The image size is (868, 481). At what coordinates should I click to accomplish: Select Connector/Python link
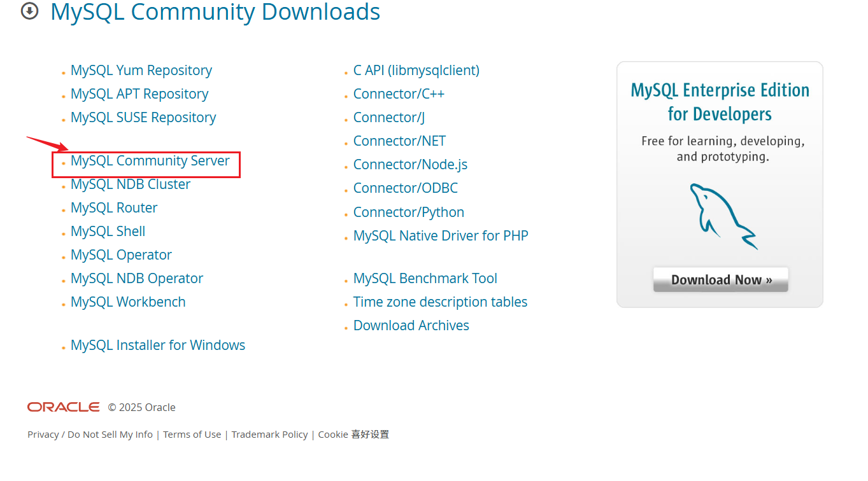[409, 213]
